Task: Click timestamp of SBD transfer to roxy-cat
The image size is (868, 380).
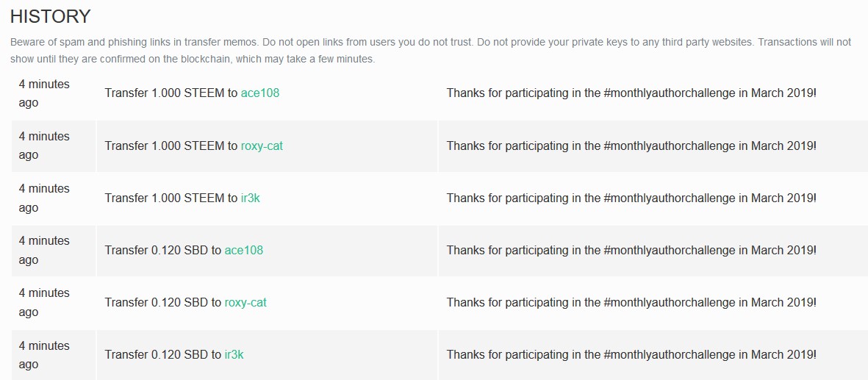Action: tap(44, 302)
